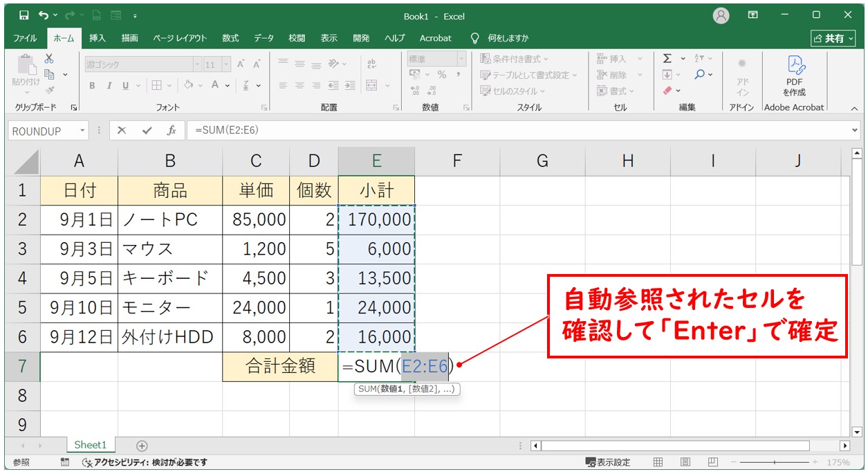The width and height of the screenshot is (868, 474).
Task: Open the Name Box dropdown showing ROUNDUP
Action: (83, 131)
